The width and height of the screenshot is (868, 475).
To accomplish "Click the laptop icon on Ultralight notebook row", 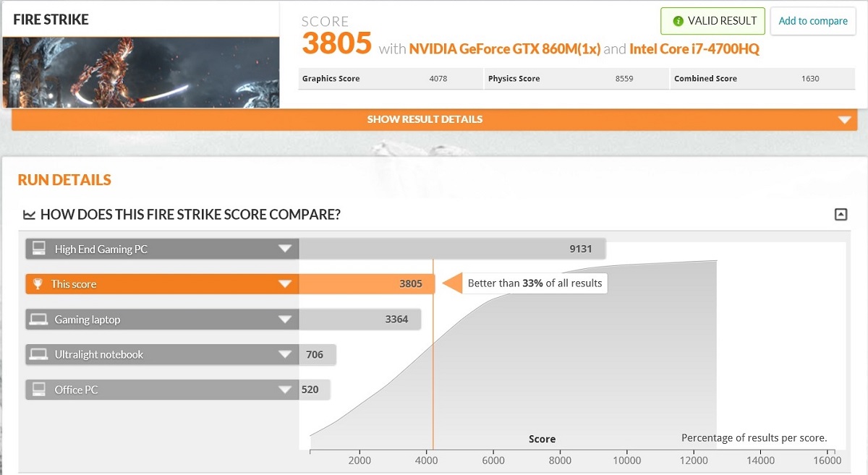I will pos(39,354).
